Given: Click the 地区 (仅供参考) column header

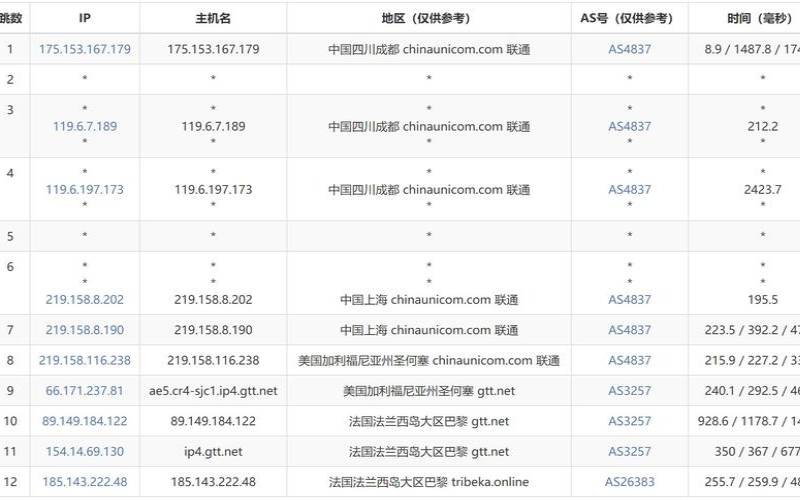Looking at the screenshot, I should 428,18.
